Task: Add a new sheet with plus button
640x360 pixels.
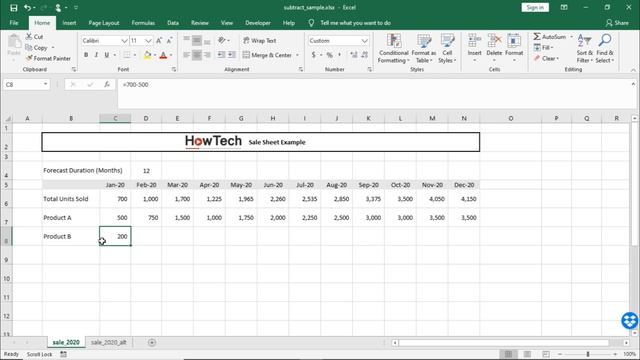Action: (x=152, y=342)
